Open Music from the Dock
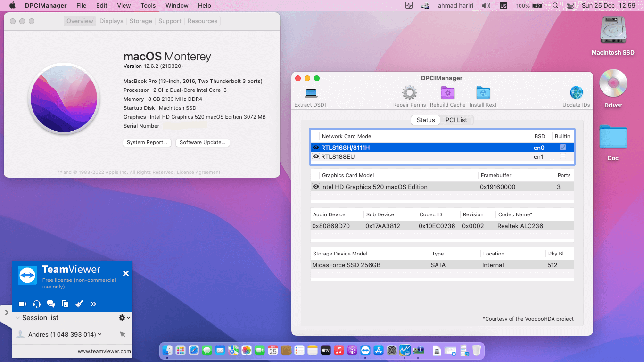The height and width of the screenshot is (362, 644). tap(339, 350)
